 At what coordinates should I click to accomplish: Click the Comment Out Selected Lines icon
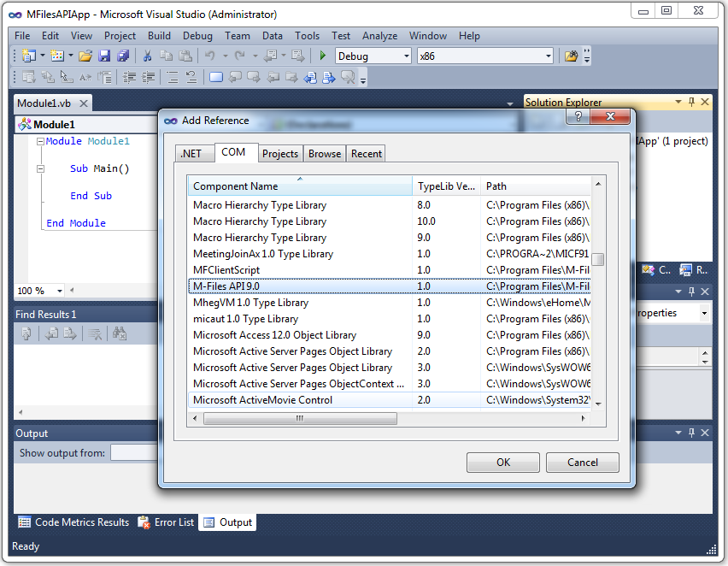click(173, 77)
